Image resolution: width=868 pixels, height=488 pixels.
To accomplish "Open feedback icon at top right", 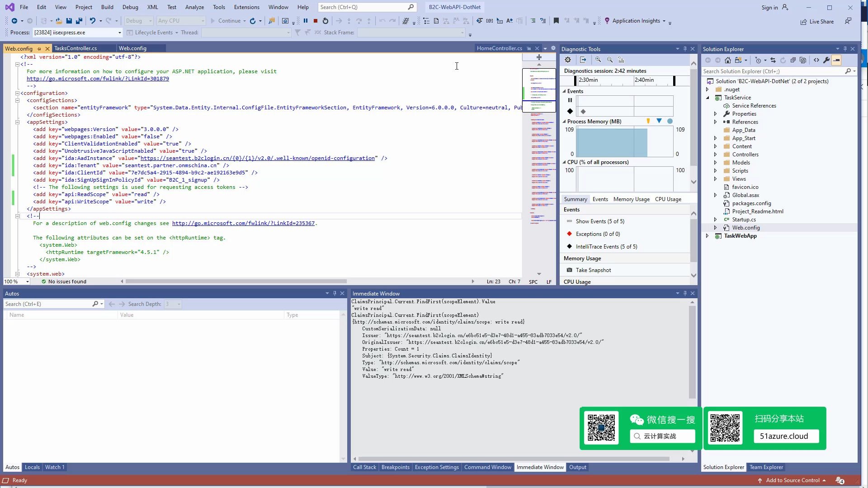I will coord(849,21).
